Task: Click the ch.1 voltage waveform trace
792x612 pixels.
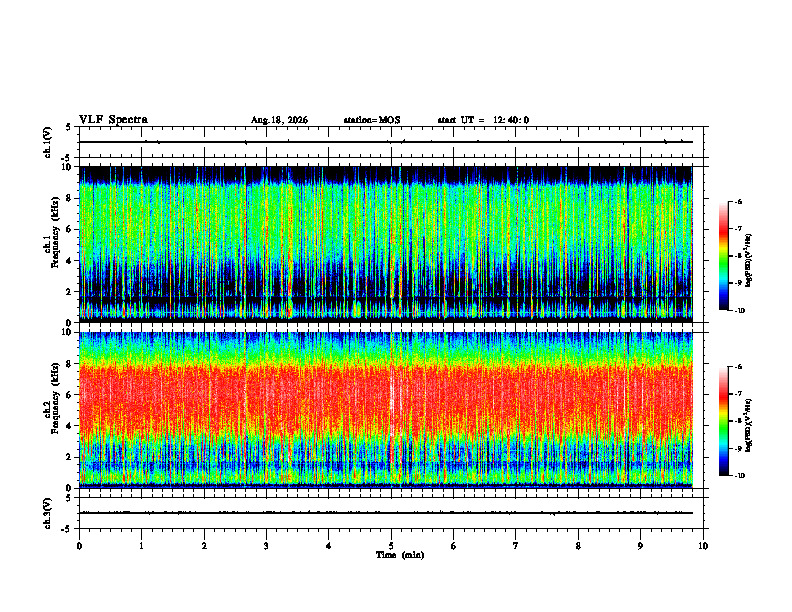Action: [x=386, y=142]
